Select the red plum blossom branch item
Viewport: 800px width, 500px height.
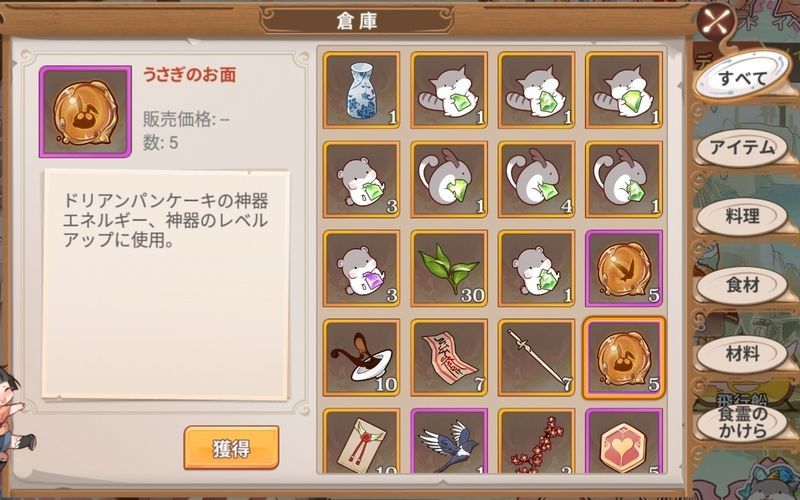pyautogui.click(x=536, y=441)
